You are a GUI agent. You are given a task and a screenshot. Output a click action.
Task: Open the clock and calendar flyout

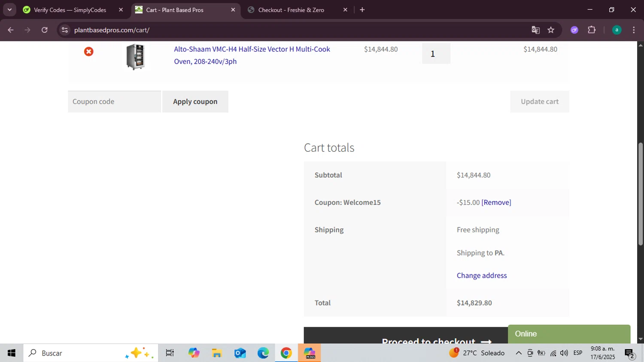(x=603, y=353)
